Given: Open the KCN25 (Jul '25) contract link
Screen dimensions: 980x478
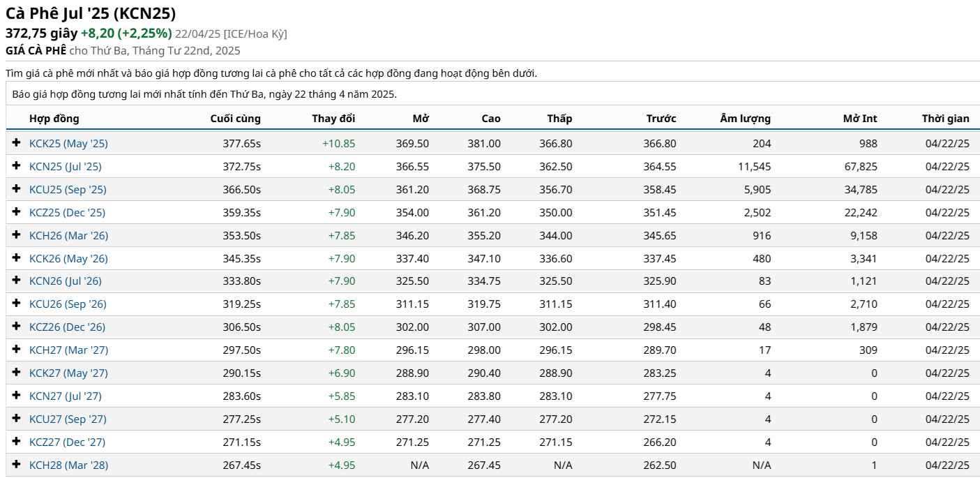Looking at the screenshot, I should (66, 167).
